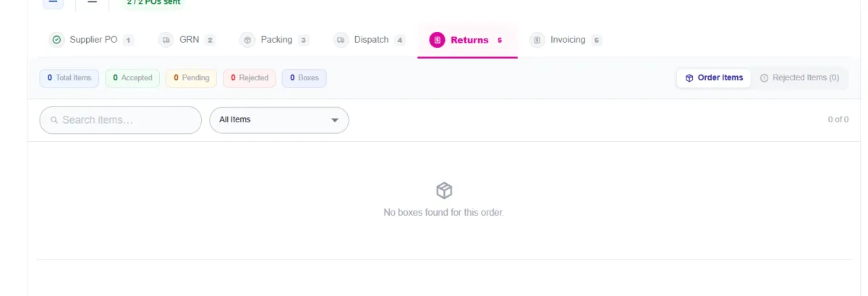Click the empty box icon above the message
The image size is (868, 296).
coord(444,190)
